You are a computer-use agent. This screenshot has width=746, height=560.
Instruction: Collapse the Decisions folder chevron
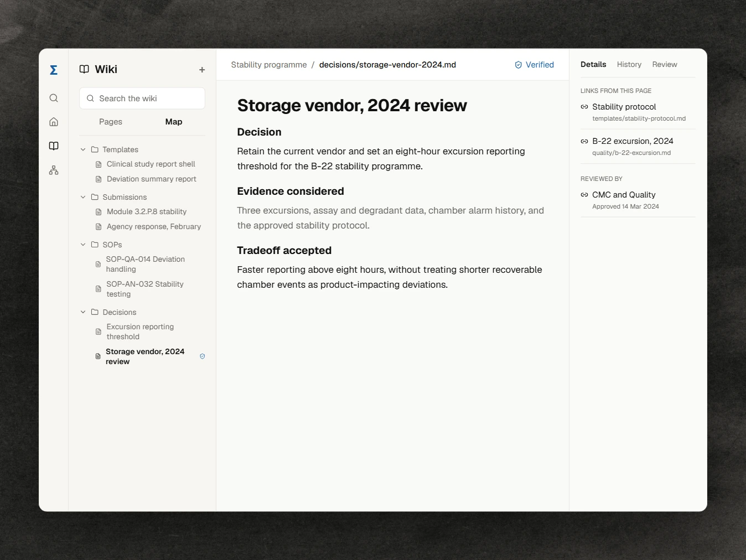click(83, 312)
